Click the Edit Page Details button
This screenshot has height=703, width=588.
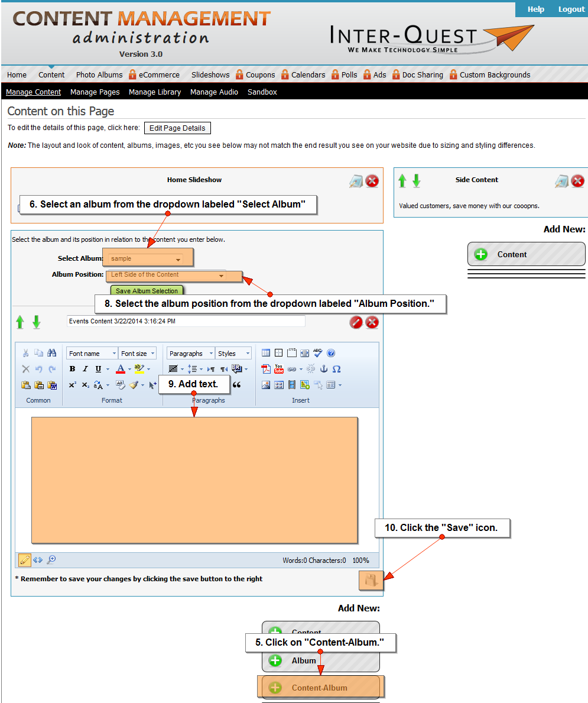(177, 128)
